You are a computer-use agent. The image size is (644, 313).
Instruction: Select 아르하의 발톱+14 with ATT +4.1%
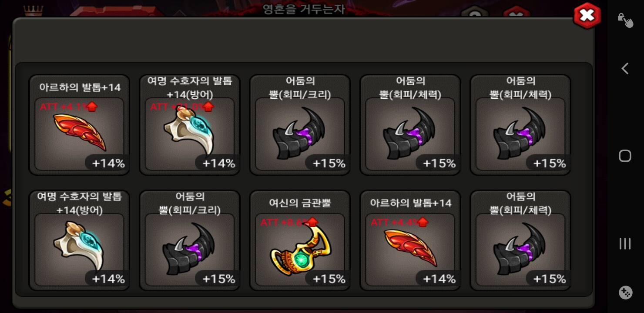coord(79,125)
